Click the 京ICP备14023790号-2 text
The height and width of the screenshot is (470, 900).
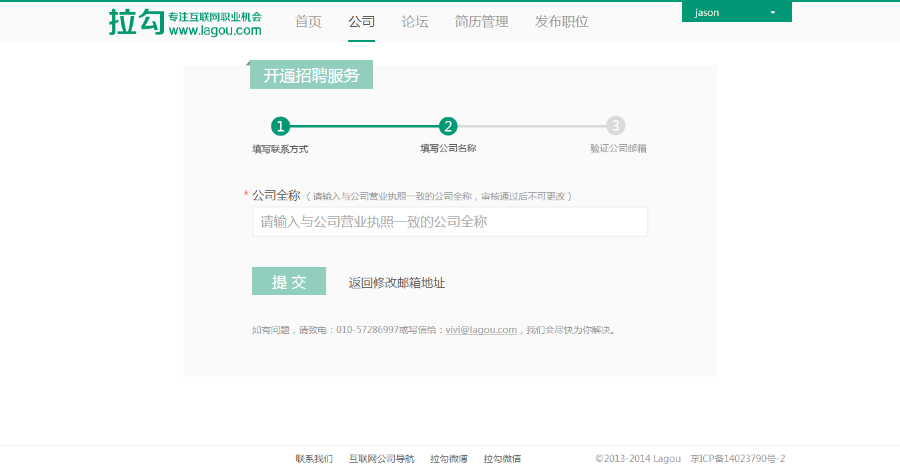click(x=738, y=459)
